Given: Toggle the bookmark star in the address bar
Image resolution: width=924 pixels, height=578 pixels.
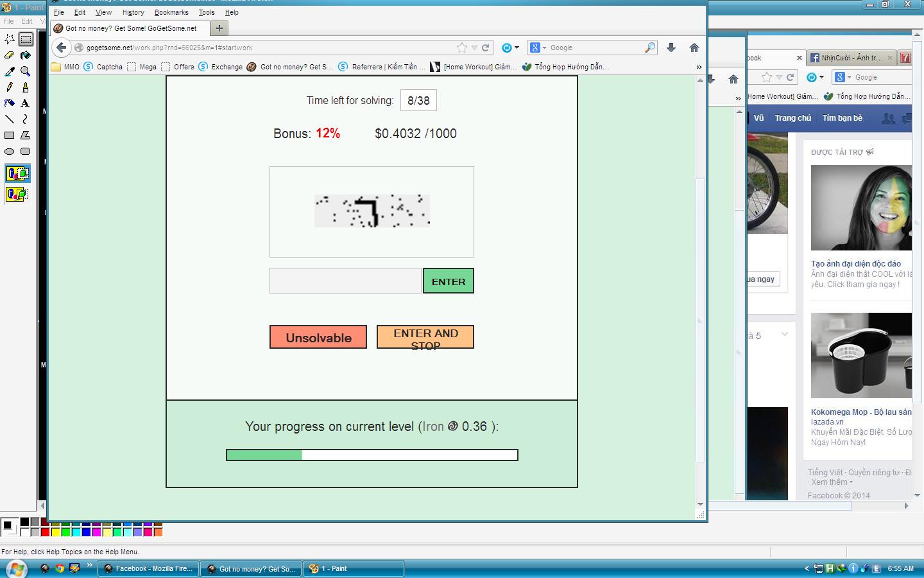Looking at the screenshot, I should click(462, 48).
